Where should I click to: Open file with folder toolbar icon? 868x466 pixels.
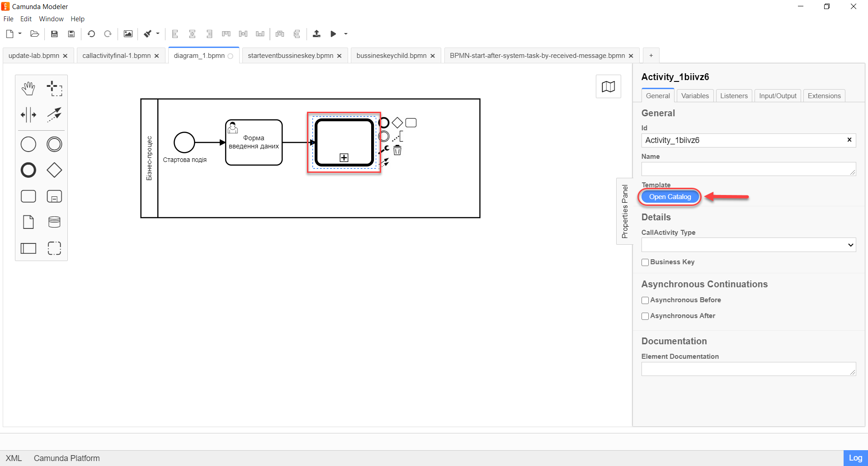(34, 34)
